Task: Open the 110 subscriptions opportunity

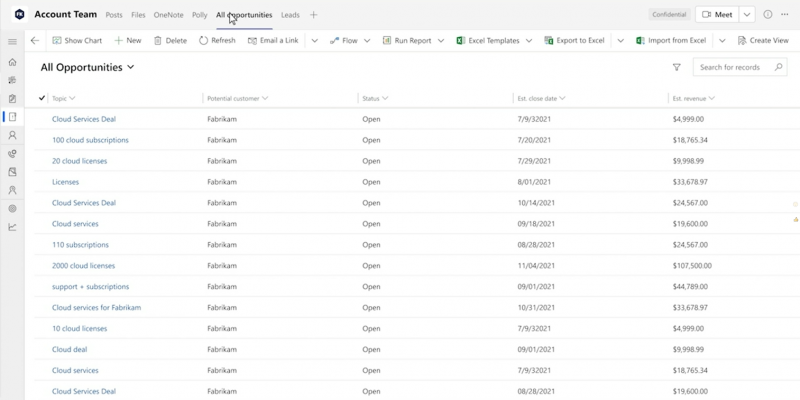Action: (80, 244)
